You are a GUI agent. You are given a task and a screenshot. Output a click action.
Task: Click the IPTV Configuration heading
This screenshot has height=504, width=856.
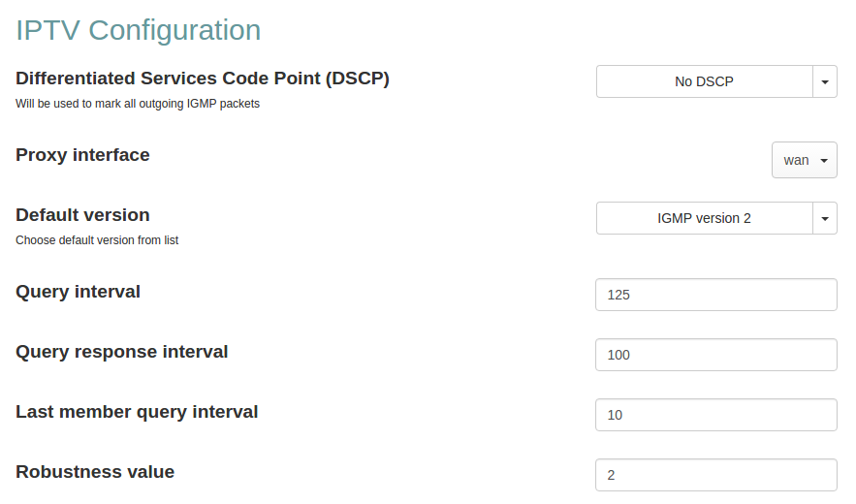click(139, 30)
